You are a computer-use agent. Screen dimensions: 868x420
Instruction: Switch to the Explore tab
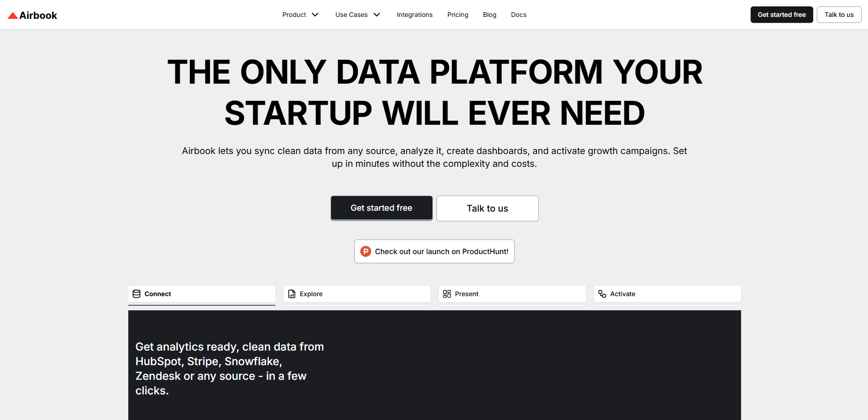pyautogui.click(x=357, y=294)
